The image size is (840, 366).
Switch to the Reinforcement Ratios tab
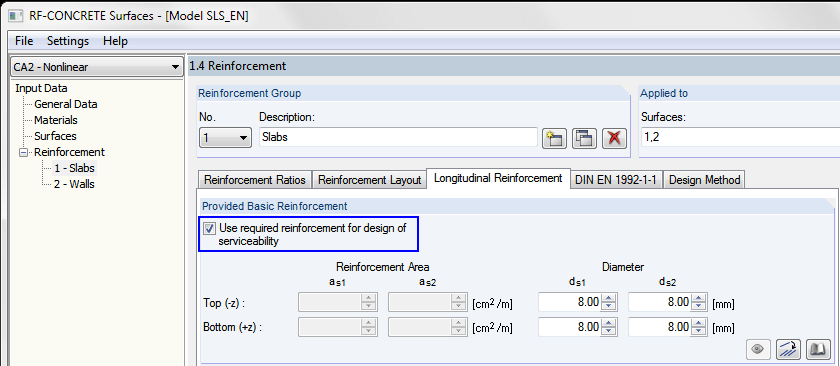coord(254,180)
